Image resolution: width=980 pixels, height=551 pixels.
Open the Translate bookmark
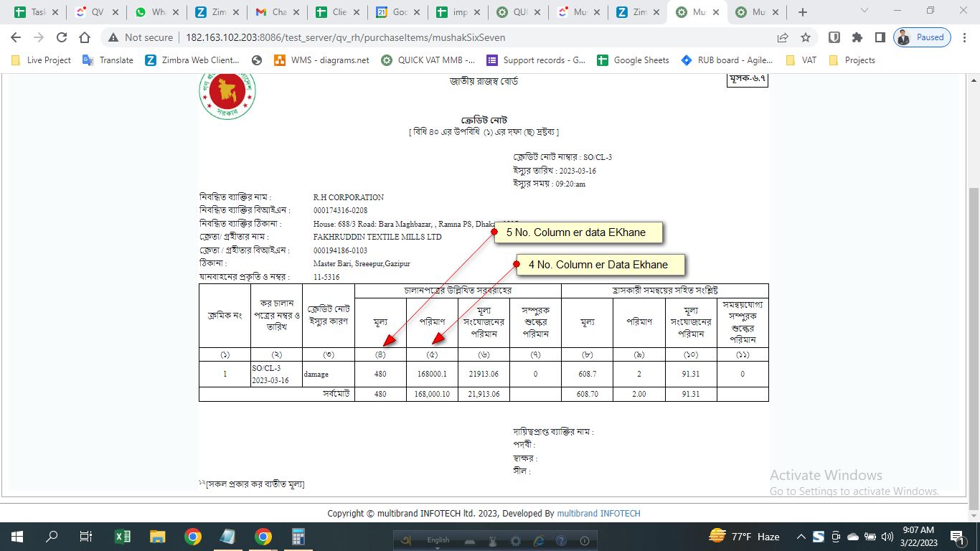[x=108, y=60]
